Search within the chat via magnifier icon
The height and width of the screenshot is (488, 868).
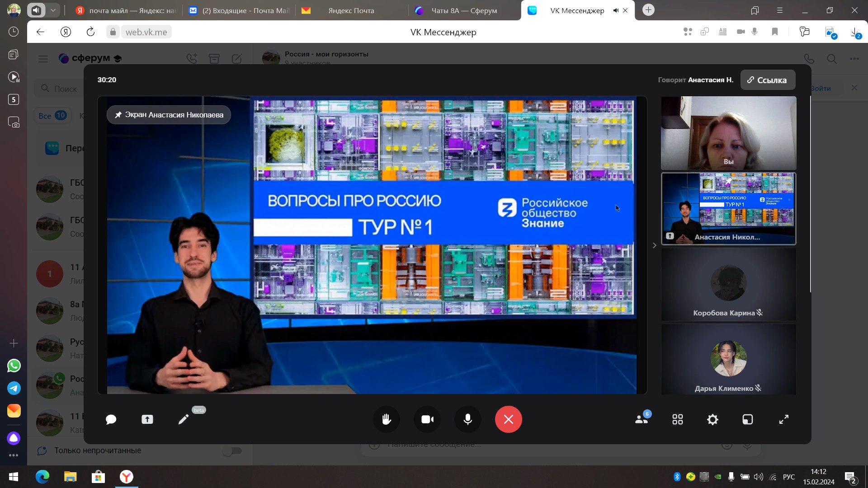[832, 59]
